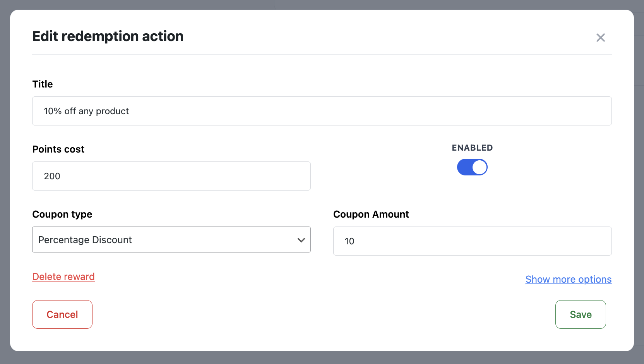Select the Title field containing 10% off

pos(322,111)
